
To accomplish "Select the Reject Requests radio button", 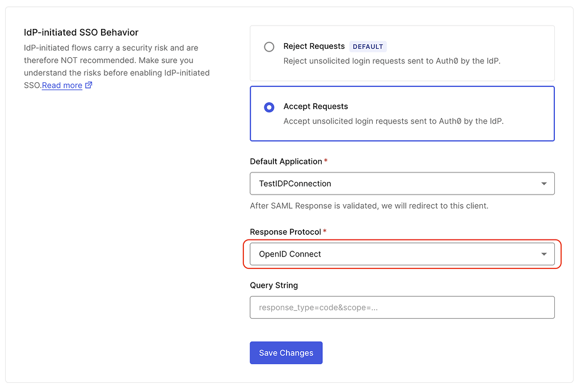I will (x=270, y=47).
